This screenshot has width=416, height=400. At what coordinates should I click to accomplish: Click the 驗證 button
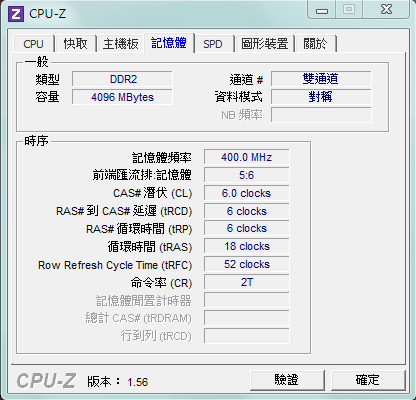[x=287, y=380]
